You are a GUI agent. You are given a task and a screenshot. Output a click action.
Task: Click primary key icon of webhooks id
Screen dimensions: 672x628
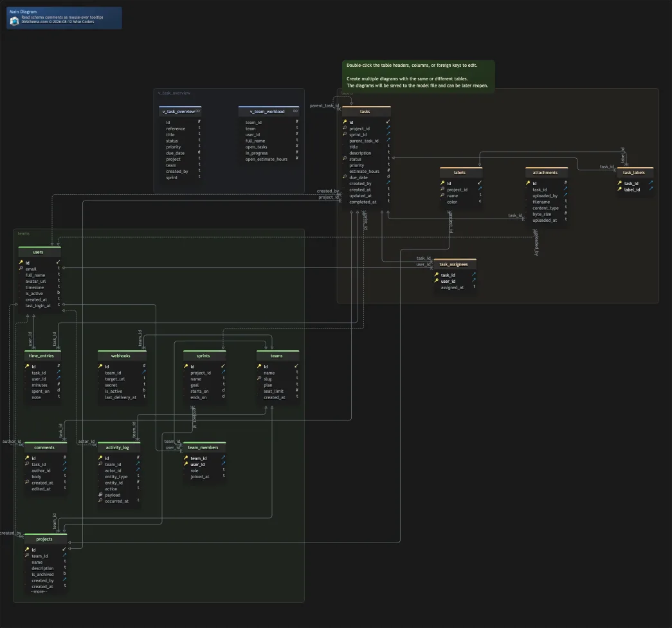(x=100, y=366)
